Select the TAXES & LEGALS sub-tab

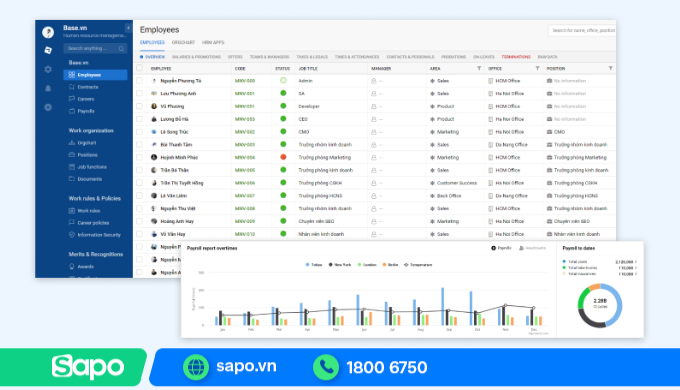pyautogui.click(x=312, y=57)
